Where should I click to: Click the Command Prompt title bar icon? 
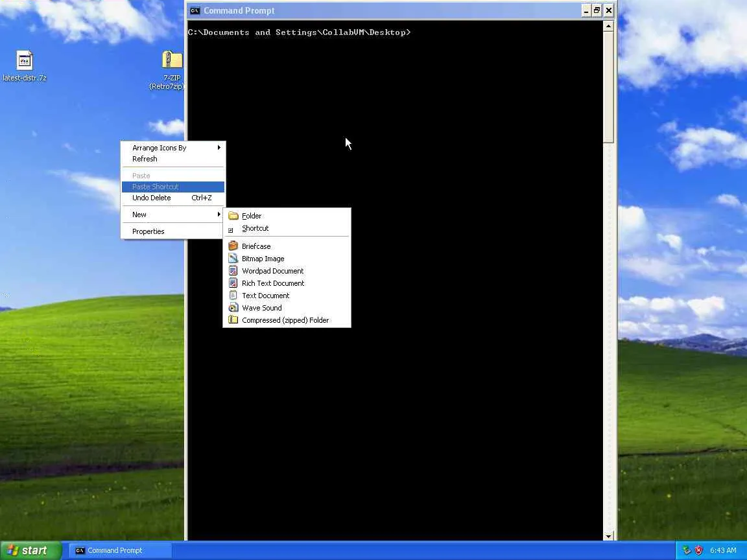[195, 10]
